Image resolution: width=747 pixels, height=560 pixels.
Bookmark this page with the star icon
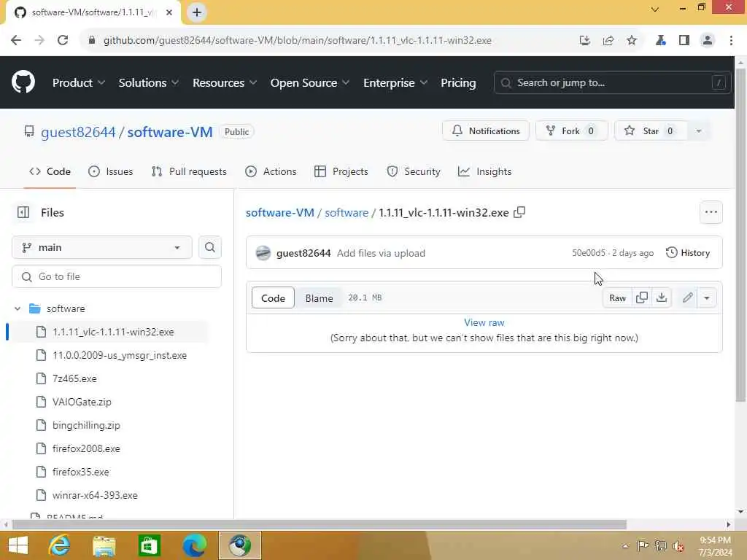click(632, 41)
